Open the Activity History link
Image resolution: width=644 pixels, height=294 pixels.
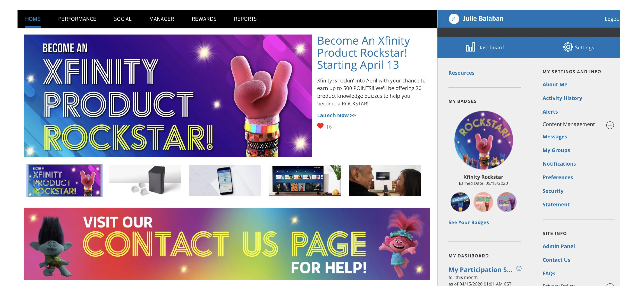[x=562, y=98]
